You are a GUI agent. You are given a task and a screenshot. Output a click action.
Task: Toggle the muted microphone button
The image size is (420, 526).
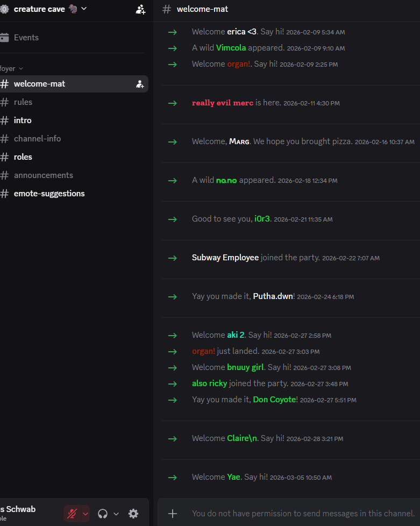pyautogui.click(x=72, y=514)
